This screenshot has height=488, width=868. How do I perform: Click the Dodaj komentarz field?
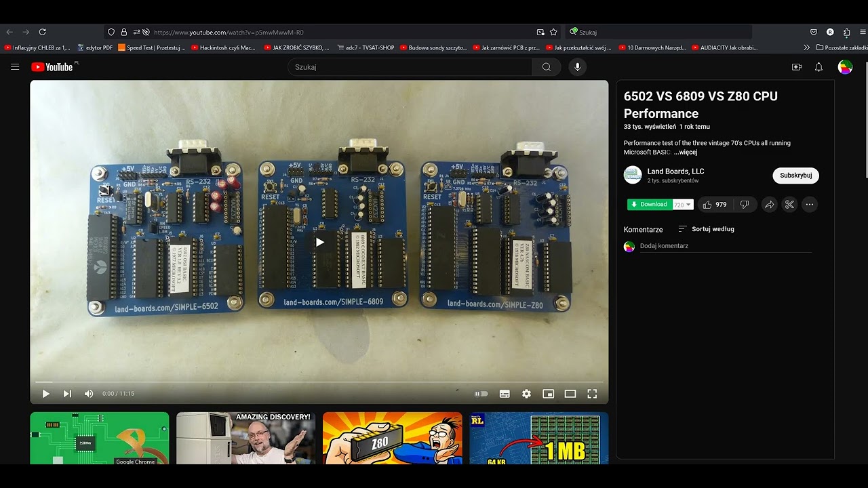[725, 246]
